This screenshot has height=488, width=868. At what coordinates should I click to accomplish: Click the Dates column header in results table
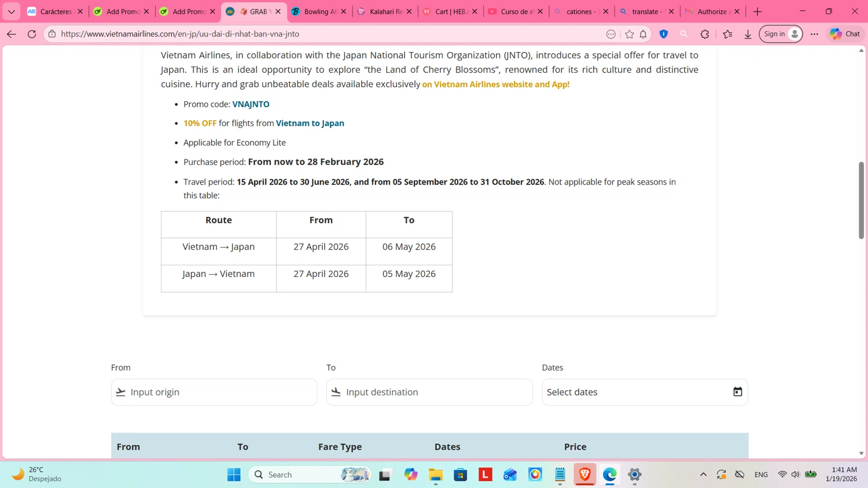coord(447,446)
